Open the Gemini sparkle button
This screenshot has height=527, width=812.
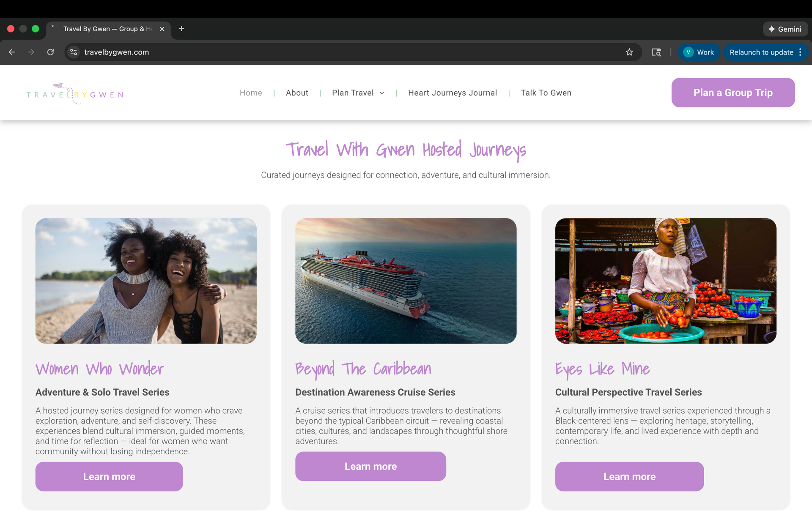785,29
